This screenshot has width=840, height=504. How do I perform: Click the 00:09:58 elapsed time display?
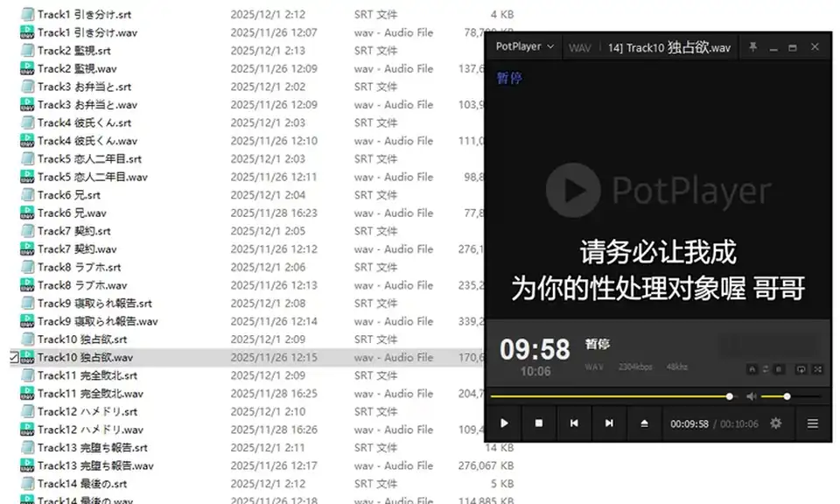click(x=689, y=424)
